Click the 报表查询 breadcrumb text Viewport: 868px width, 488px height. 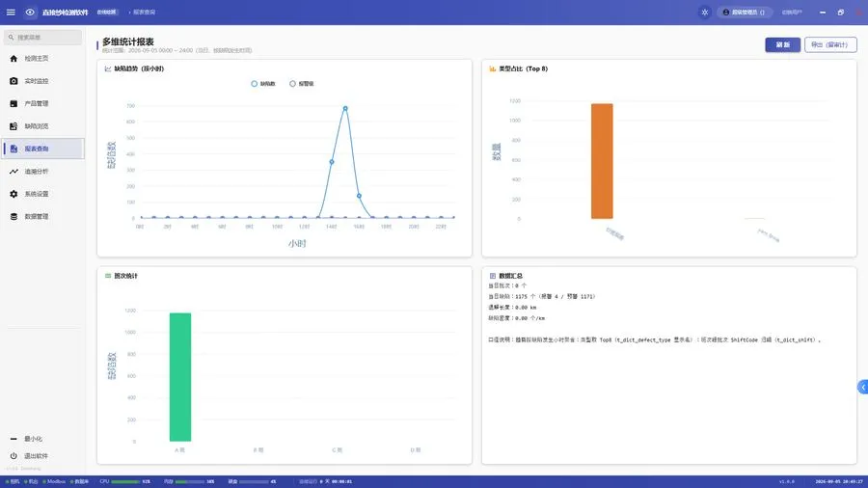click(144, 13)
